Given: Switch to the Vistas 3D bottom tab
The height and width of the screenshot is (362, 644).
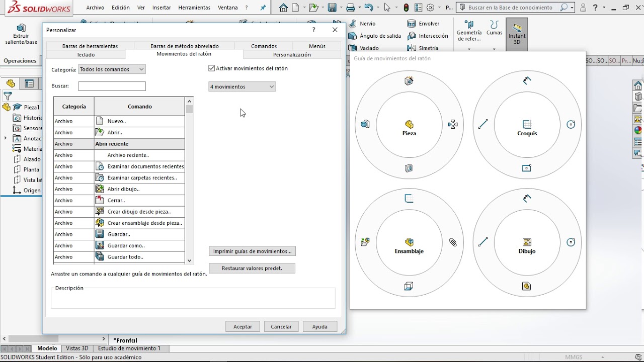Looking at the screenshot, I should pyautogui.click(x=77, y=348).
